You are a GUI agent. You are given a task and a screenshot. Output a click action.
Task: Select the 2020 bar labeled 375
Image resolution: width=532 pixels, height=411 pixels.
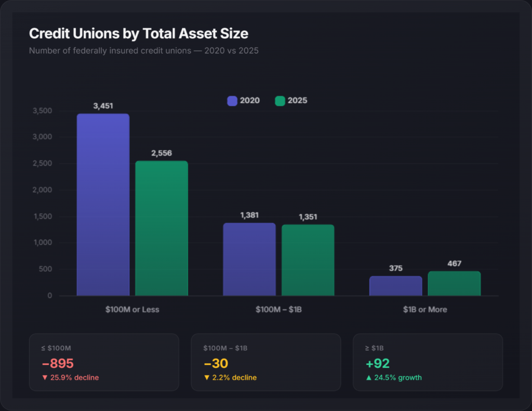[396, 286]
